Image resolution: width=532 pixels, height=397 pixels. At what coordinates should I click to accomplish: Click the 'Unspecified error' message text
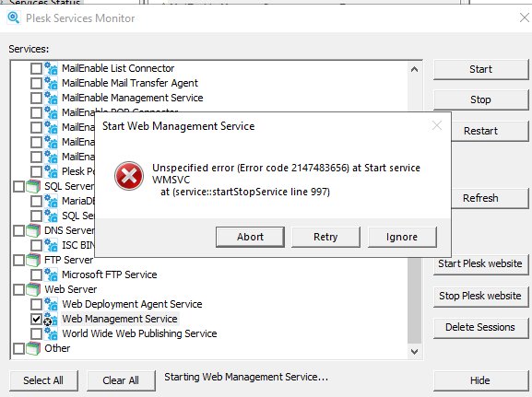tap(287, 180)
